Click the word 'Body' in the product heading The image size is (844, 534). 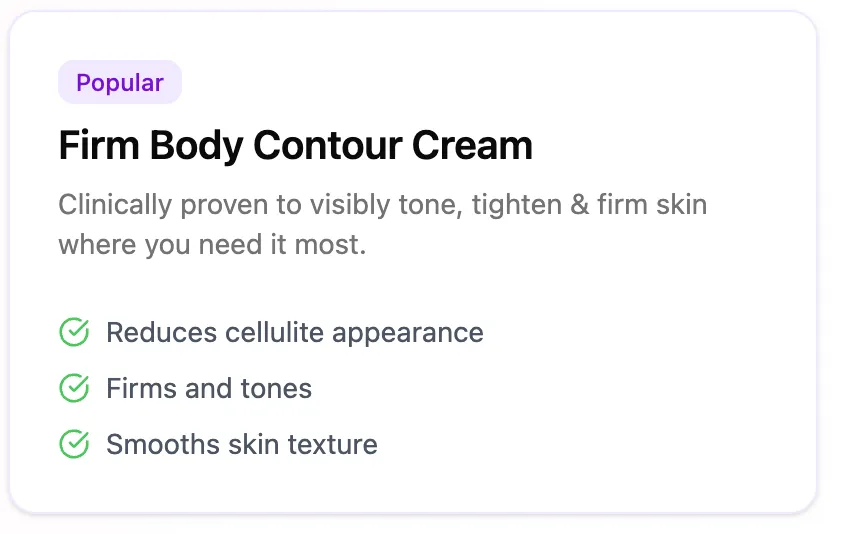[x=196, y=146]
